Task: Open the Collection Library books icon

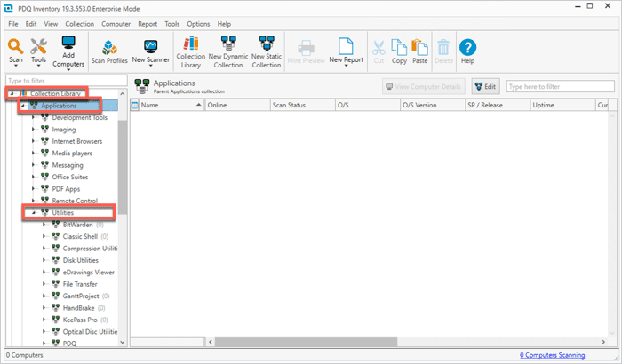Action: click(x=191, y=44)
